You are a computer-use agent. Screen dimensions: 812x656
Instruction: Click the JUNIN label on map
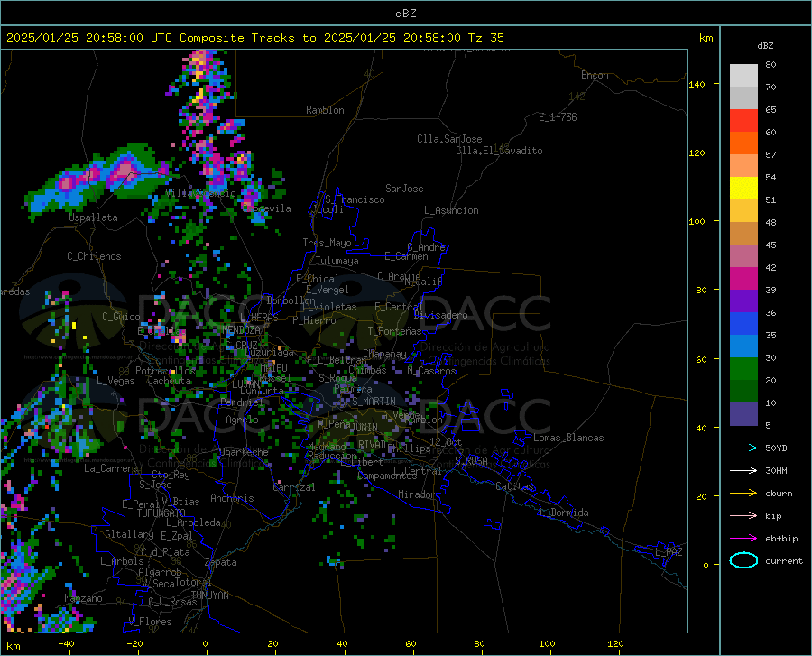click(364, 427)
